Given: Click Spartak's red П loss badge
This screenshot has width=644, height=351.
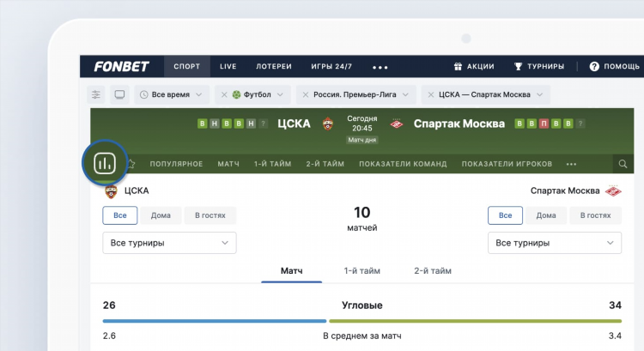Looking at the screenshot, I should pos(544,124).
